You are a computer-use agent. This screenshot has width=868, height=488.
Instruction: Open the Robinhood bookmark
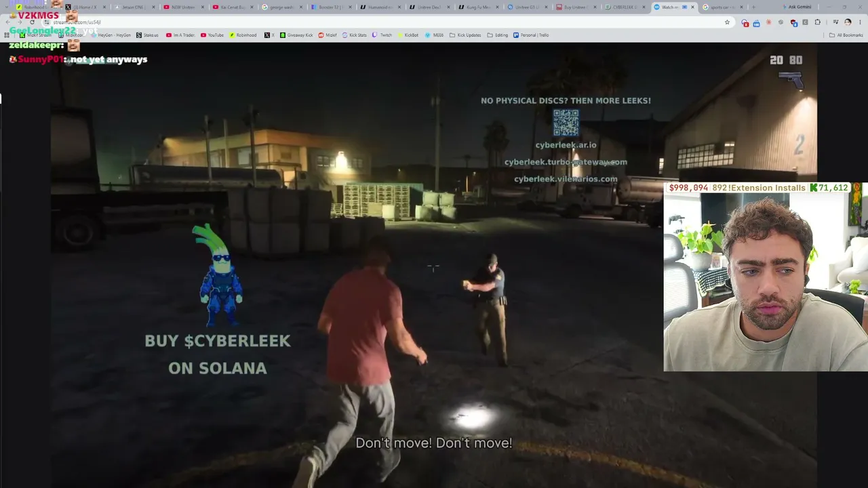click(x=243, y=35)
